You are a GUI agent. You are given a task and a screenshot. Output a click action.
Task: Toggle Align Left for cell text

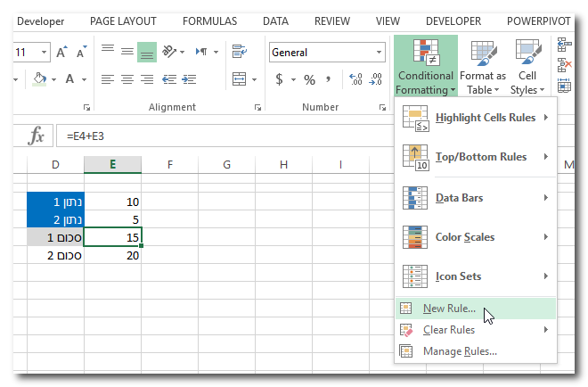pyautogui.click(x=108, y=79)
